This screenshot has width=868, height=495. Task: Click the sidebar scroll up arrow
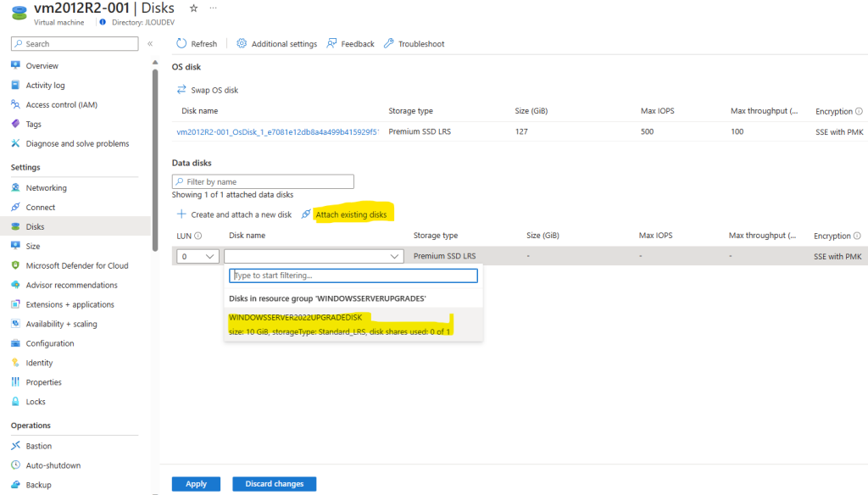(x=155, y=62)
